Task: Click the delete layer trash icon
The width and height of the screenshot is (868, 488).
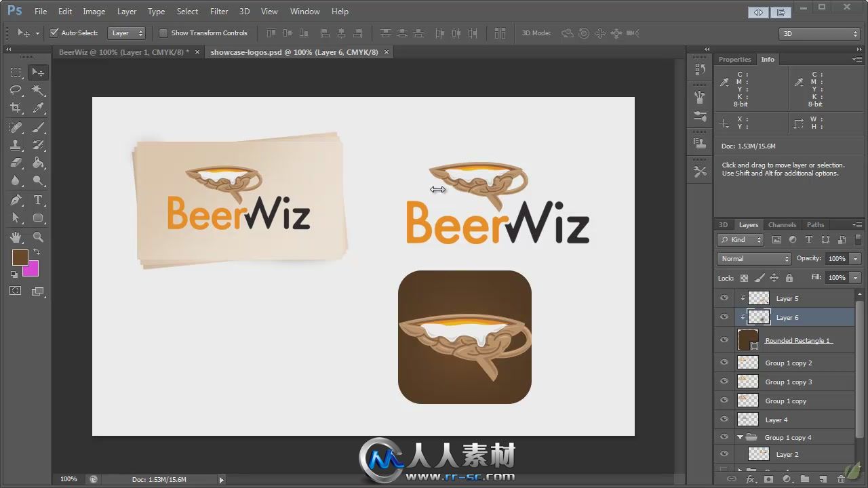Action: point(841,479)
